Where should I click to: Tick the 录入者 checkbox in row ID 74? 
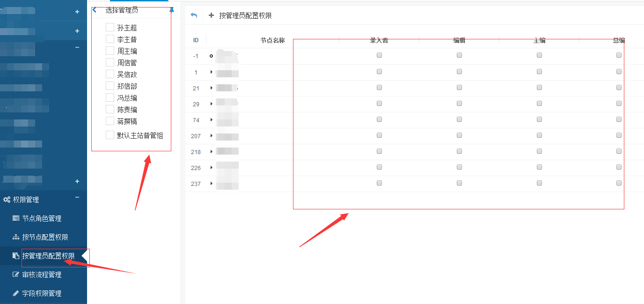click(x=379, y=119)
